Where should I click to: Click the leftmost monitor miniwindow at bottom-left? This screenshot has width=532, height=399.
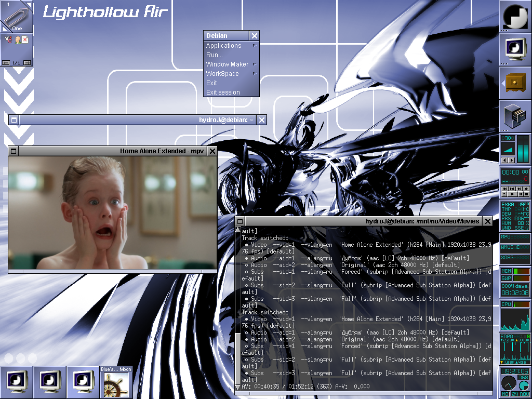pyautogui.click(x=16, y=382)
